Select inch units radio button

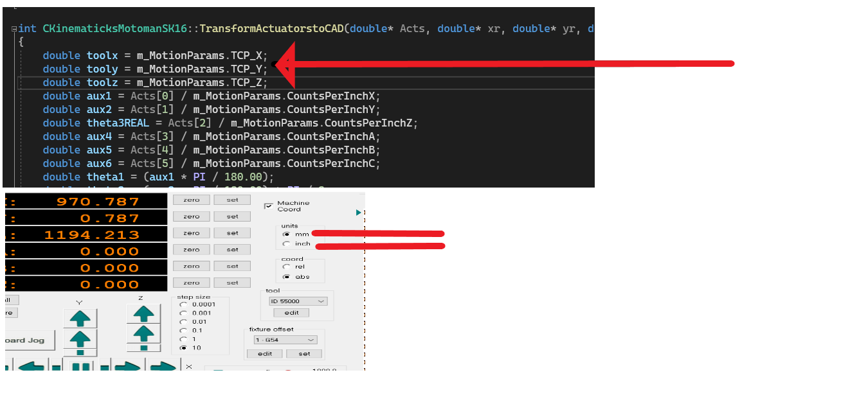click(x=286, y=244)
